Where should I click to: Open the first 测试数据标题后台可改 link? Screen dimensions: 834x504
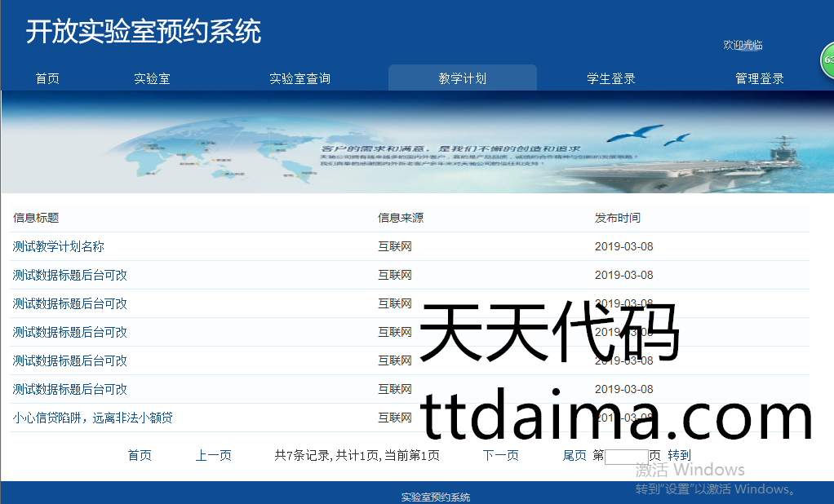70,275
